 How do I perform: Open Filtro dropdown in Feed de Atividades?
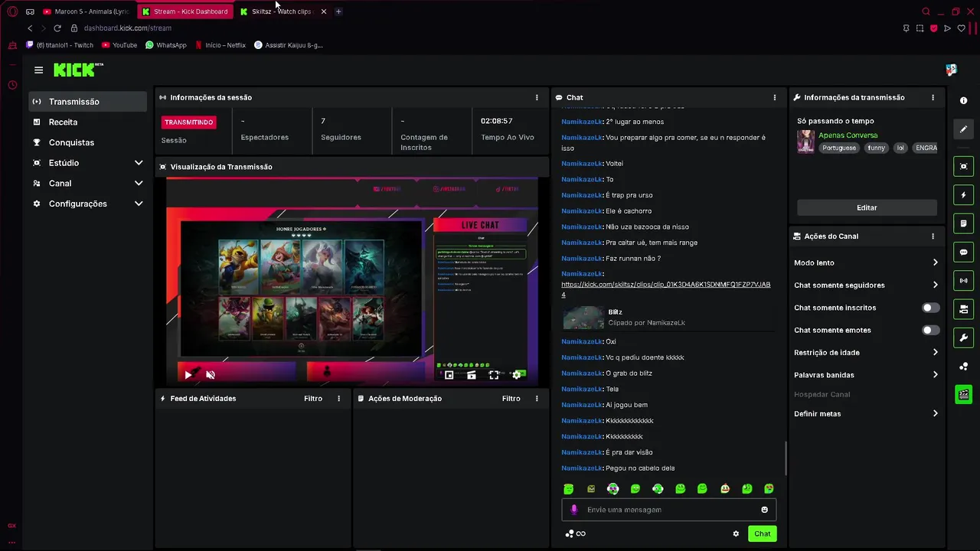click(x=313, y=399)
